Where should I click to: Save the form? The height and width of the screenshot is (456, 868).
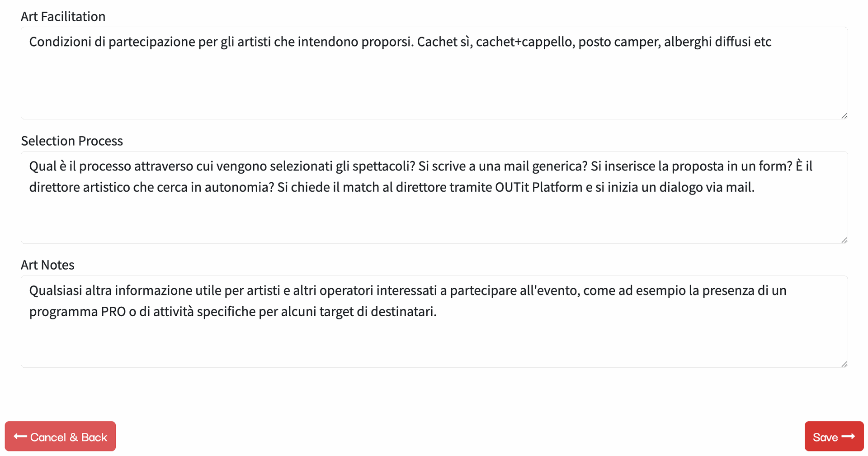(x=834, y=437)
